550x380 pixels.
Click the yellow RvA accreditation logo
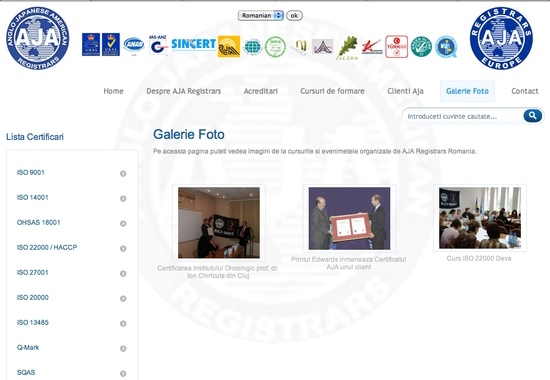tap(229, 46)
